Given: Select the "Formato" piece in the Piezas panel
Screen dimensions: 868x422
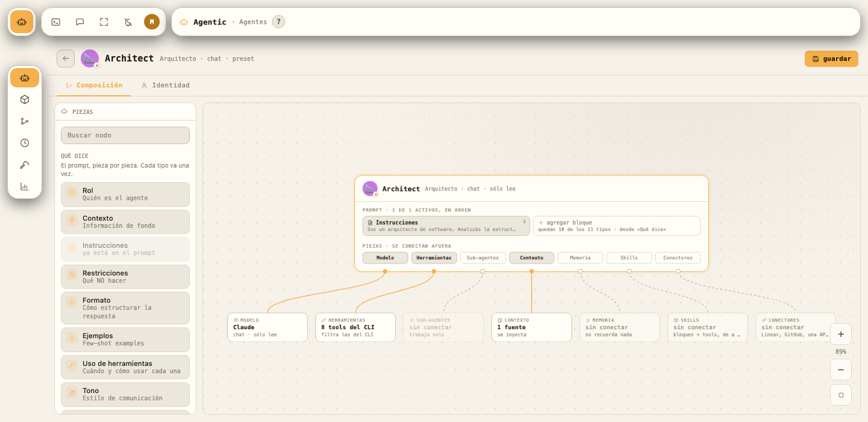Looking at the screenshot, I should (x=125, y=308).
